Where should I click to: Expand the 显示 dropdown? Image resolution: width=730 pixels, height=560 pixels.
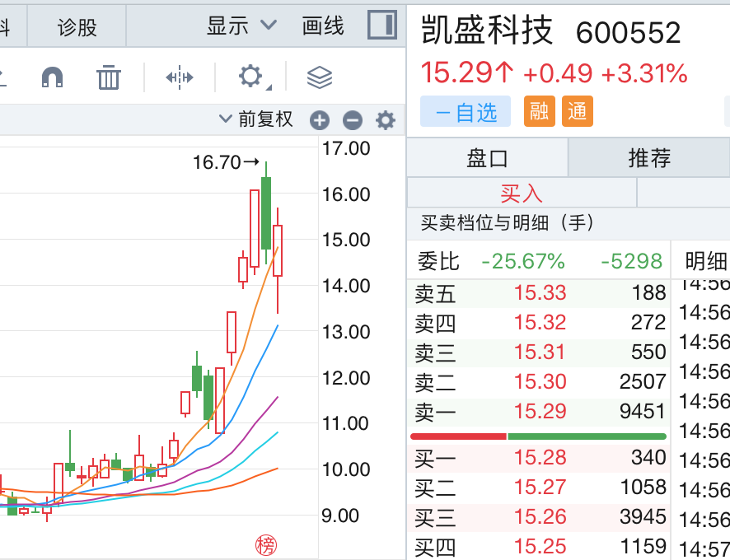tap(241, 26)
